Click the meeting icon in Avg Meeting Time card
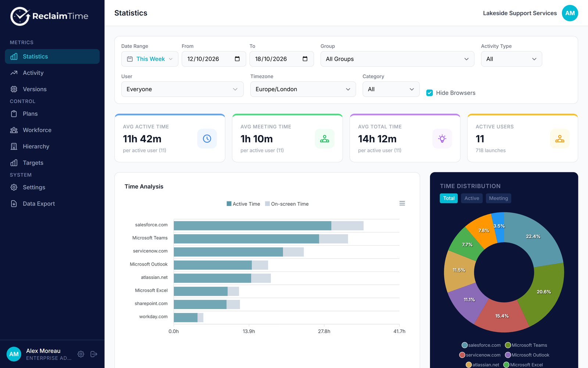Viewport: 588px width, 368px height. [325, 139]
